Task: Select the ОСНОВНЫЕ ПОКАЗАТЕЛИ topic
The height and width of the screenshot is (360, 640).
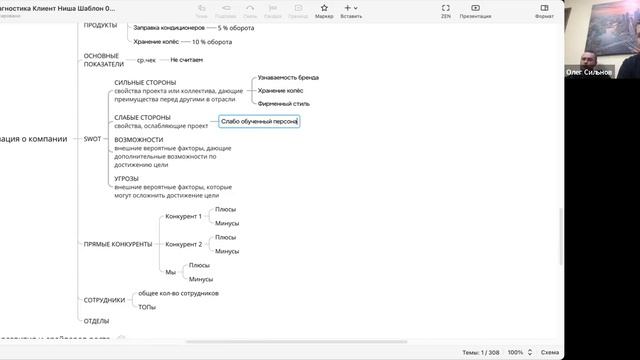Action: tap(104, 60)
